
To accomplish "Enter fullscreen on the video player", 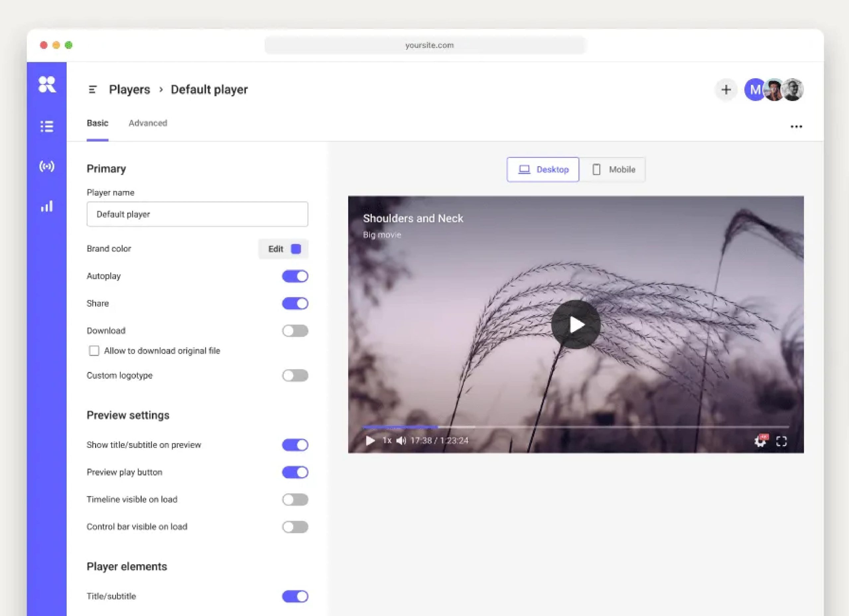I will 781,442.
